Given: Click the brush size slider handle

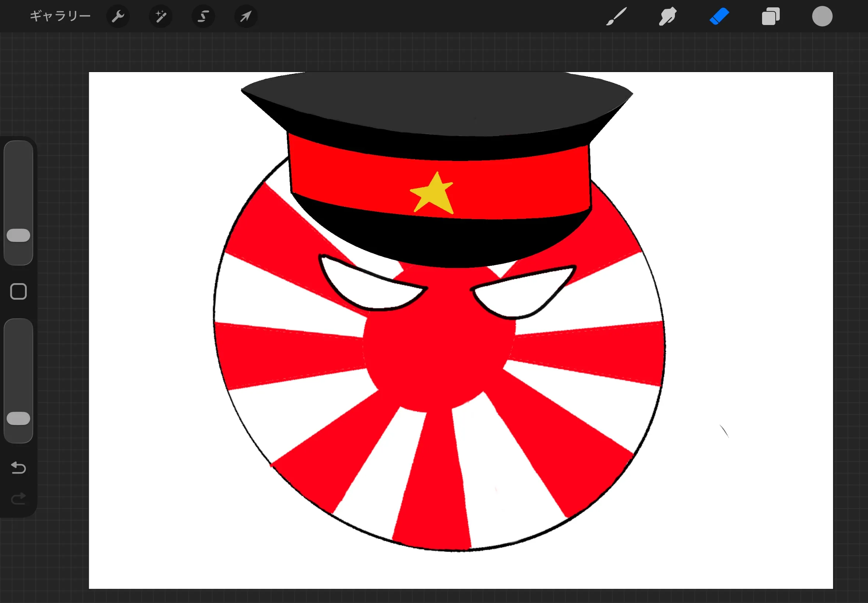Looking at the screenshot, I should click(x=18, y=235).
